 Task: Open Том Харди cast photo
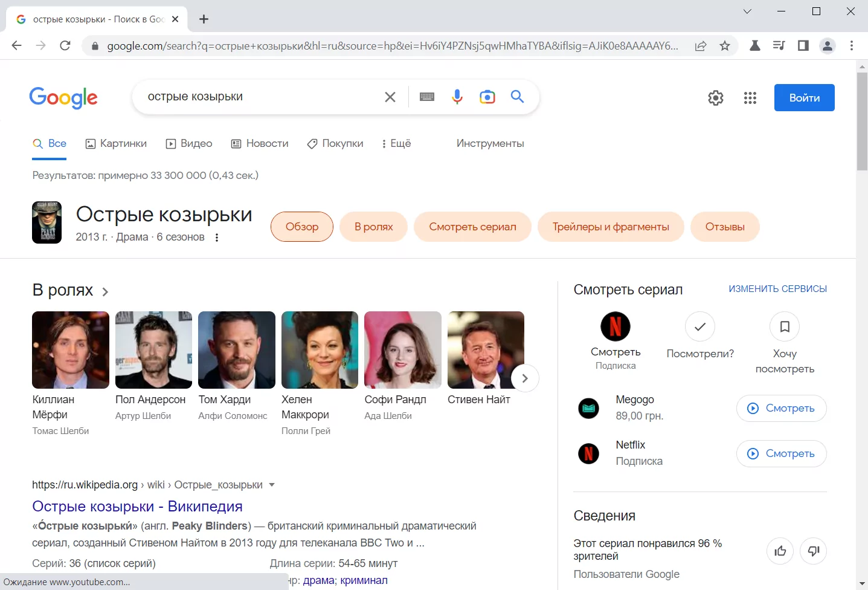237,350
